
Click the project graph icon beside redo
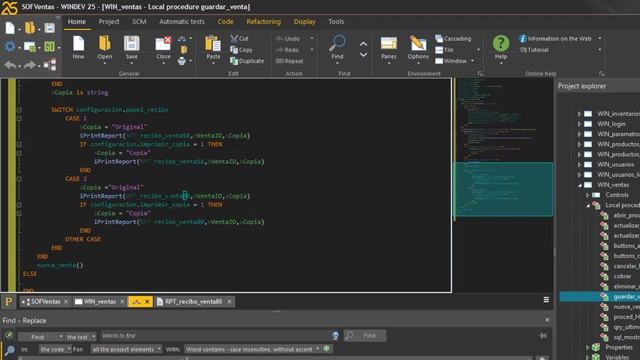(x=50, y=64)
